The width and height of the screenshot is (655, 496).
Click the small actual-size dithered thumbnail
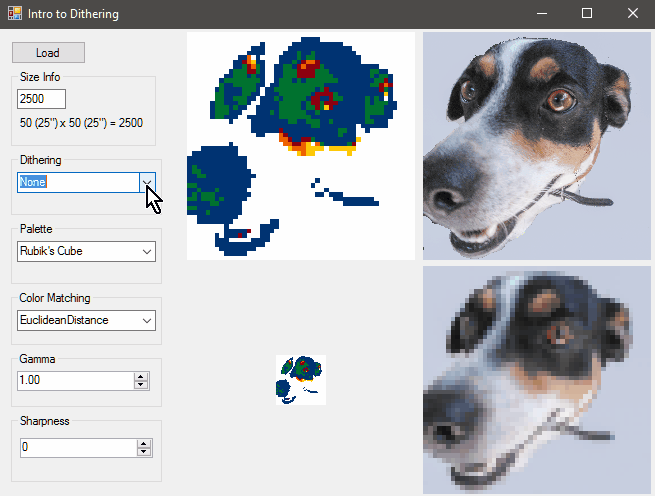[x=301, y=380]
